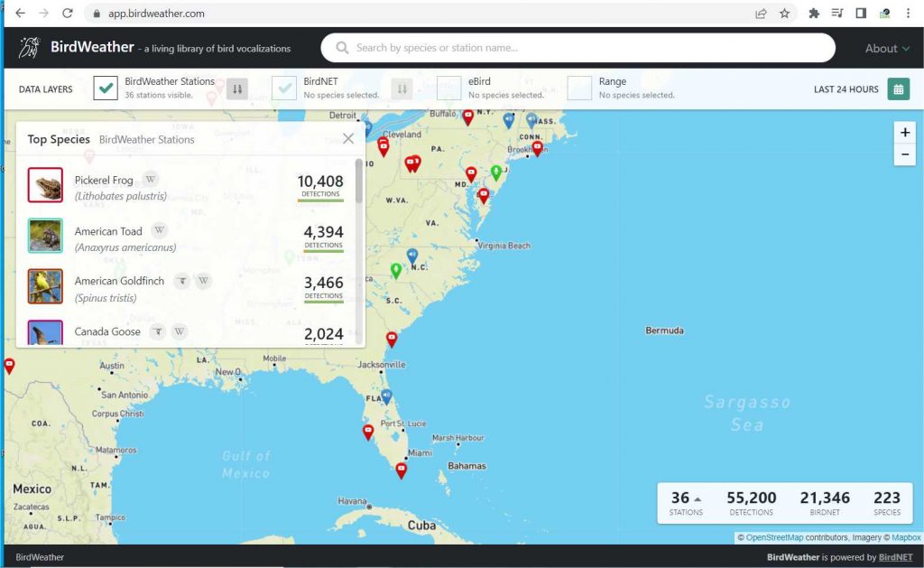Select the red station pin south of Miami
Image resolution: width=924 pixels, height=568 pixels.
click(402, 470)
